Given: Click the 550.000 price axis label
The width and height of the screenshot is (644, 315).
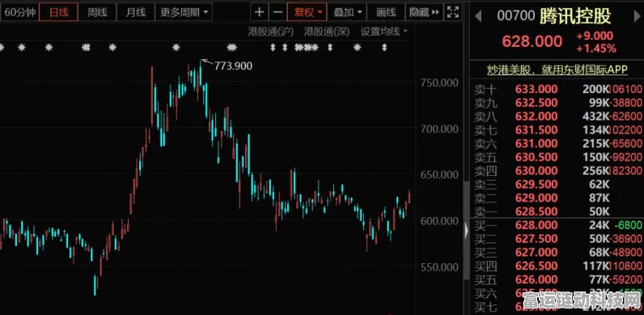Looking at the screenshot, I should [439, 267].
